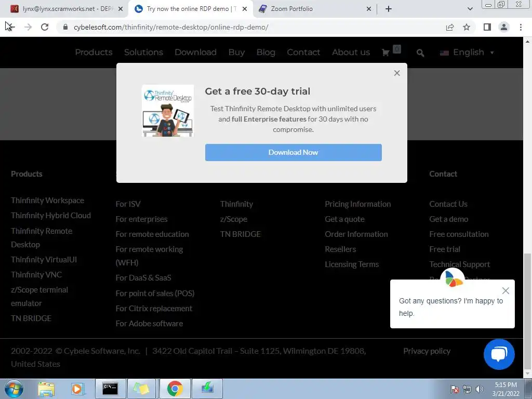Open the z/Scope terminal emulator link
532x399 pixels.
point(39,297)
